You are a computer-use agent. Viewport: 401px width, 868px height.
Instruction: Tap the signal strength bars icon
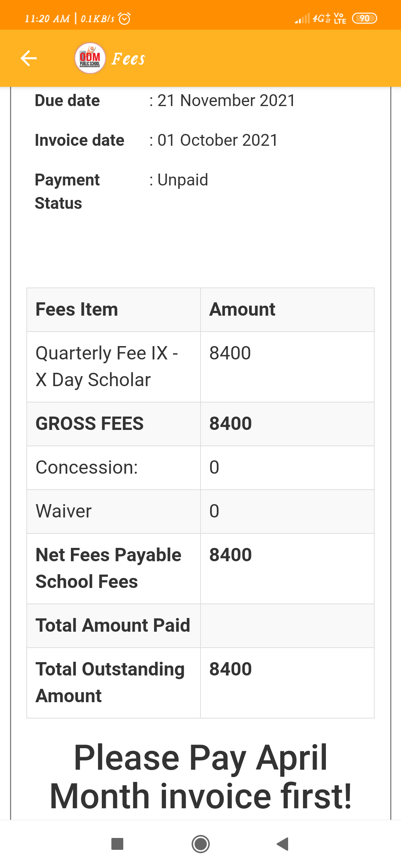(x=302, y=19)
